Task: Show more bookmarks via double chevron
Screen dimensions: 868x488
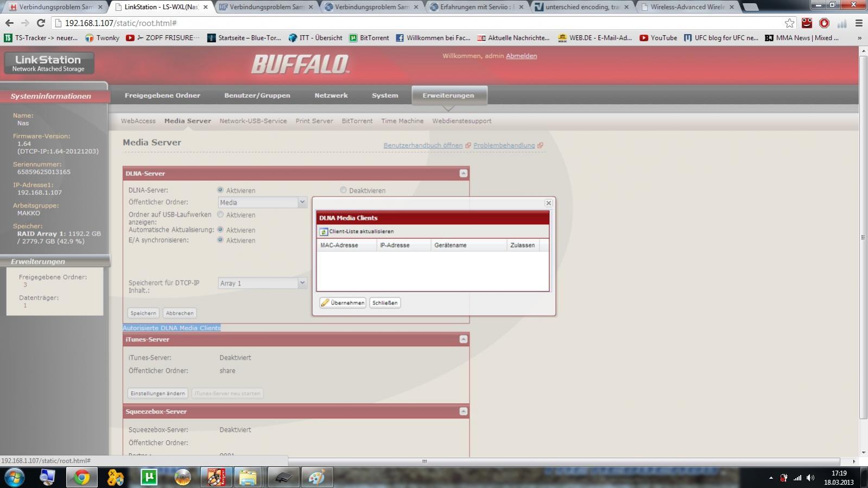Action: coord(859,38)
